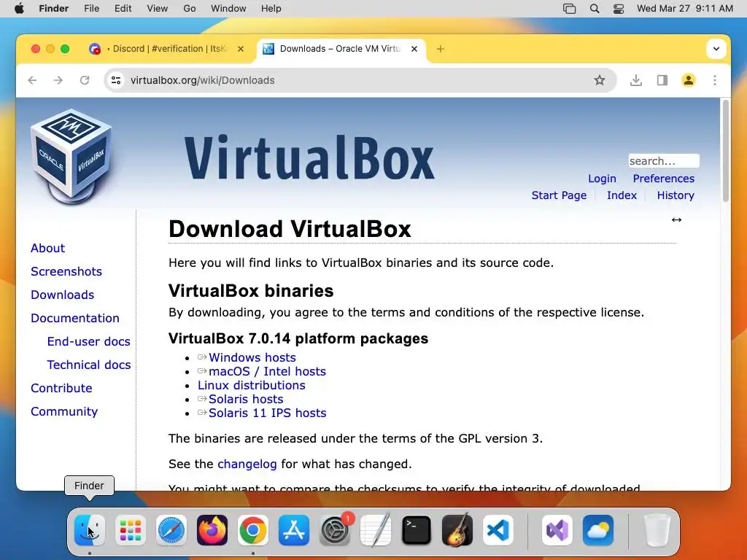The height and width of the screenshot is (560, 747).
Task: Open the File menu
Action: pos(91,9)
